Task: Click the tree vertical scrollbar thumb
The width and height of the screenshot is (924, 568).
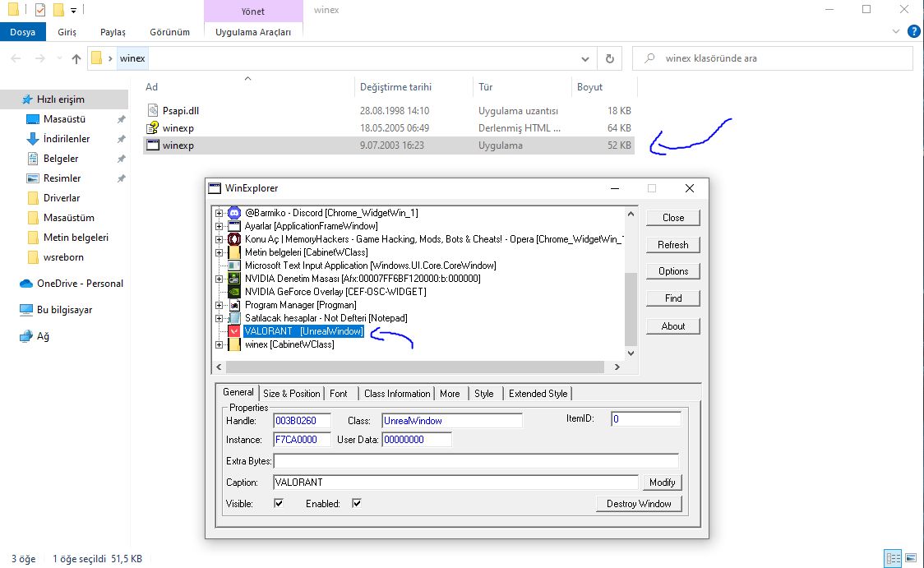Action: coord(631,309)
